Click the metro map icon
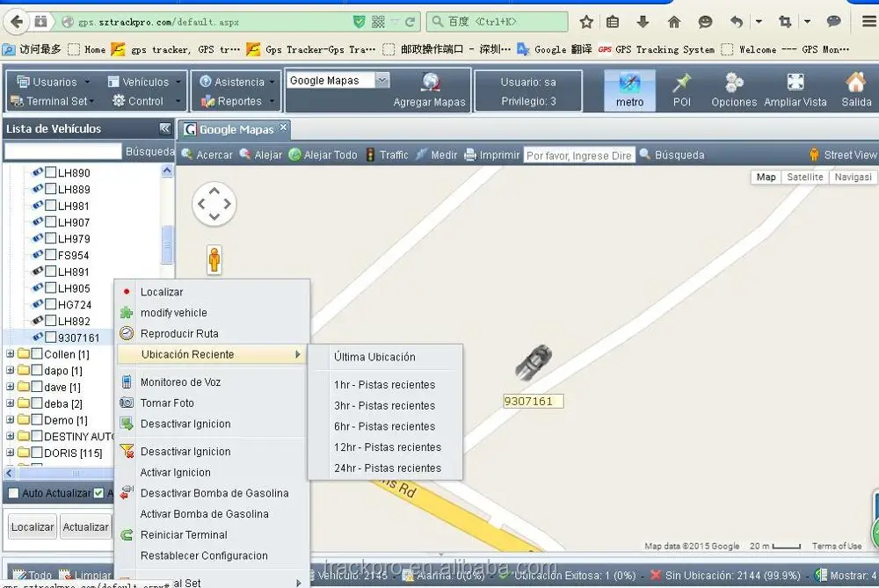 (x=629, y=83)
